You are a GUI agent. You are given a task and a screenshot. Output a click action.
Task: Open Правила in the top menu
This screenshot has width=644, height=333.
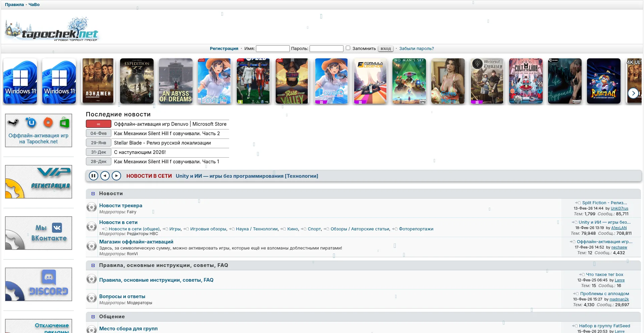14,5
